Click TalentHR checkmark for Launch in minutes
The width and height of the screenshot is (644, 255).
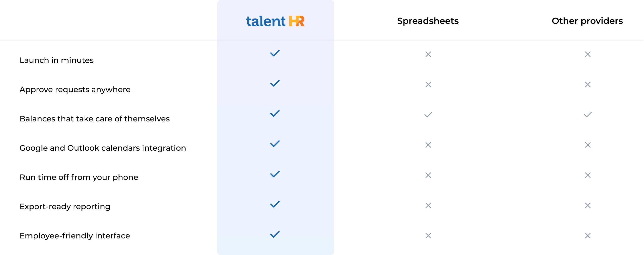275,53
